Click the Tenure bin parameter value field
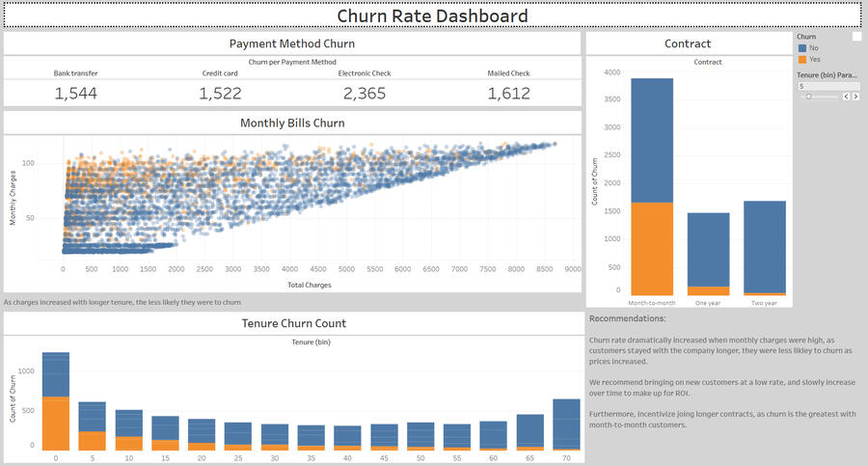 (827, 86)
